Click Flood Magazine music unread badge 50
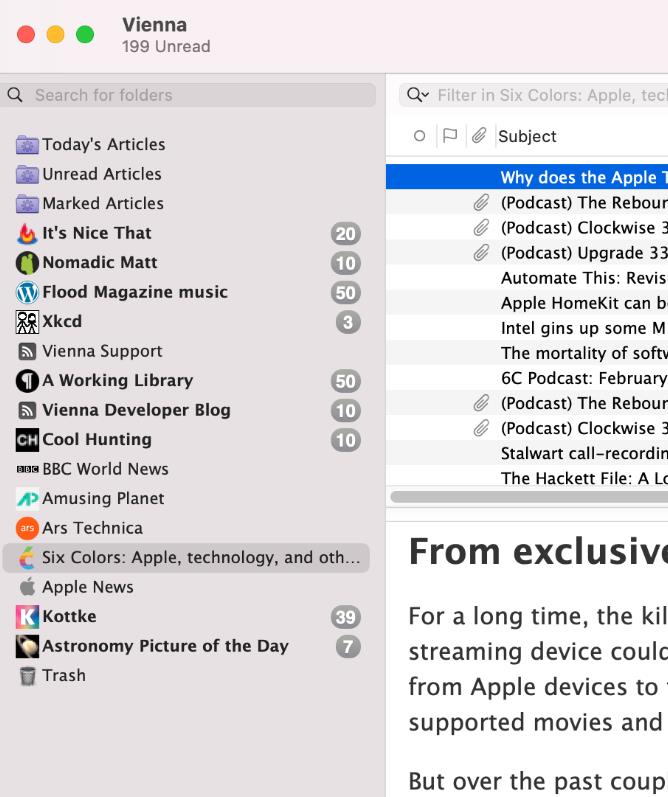The height and width of the screenshot is (797, 668). click(x=346, y=293)
